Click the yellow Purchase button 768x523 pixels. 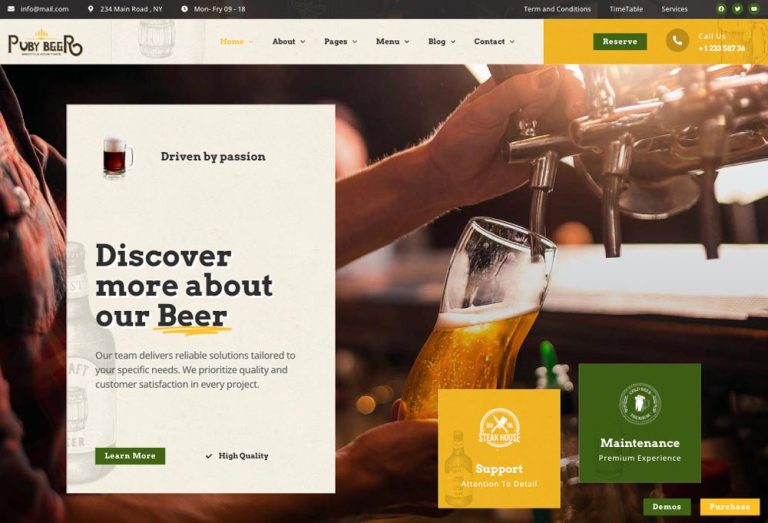[730, 507]
